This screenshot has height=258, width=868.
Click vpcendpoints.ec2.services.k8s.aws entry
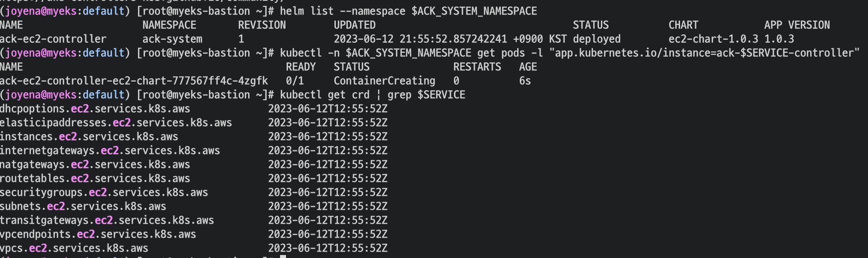[98, 234]
